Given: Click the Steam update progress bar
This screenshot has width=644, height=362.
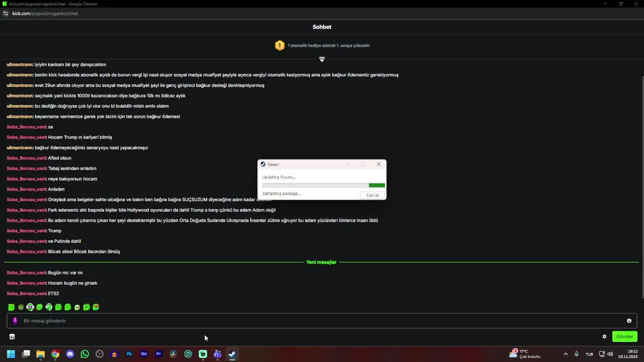Looking at the screenshot, I should click(x=324, y=185).
